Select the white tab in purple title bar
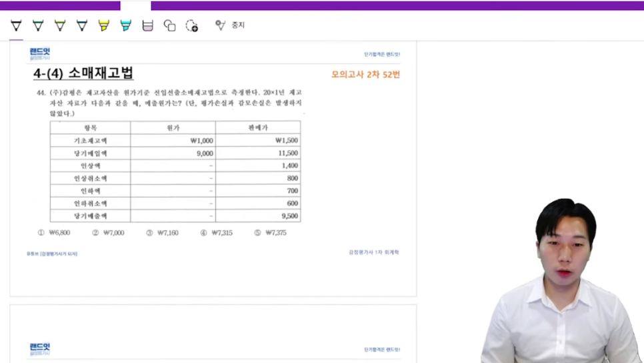The image size is (644, 363). coord(135,5)
